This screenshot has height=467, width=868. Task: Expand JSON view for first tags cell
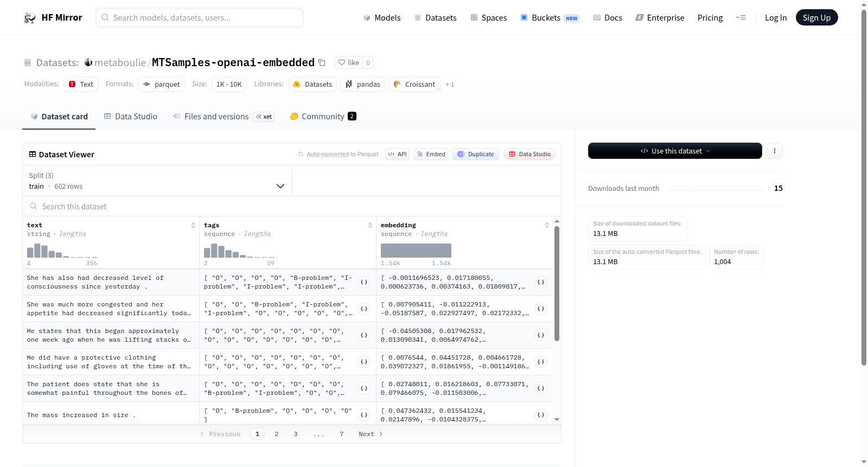point(364,282)
